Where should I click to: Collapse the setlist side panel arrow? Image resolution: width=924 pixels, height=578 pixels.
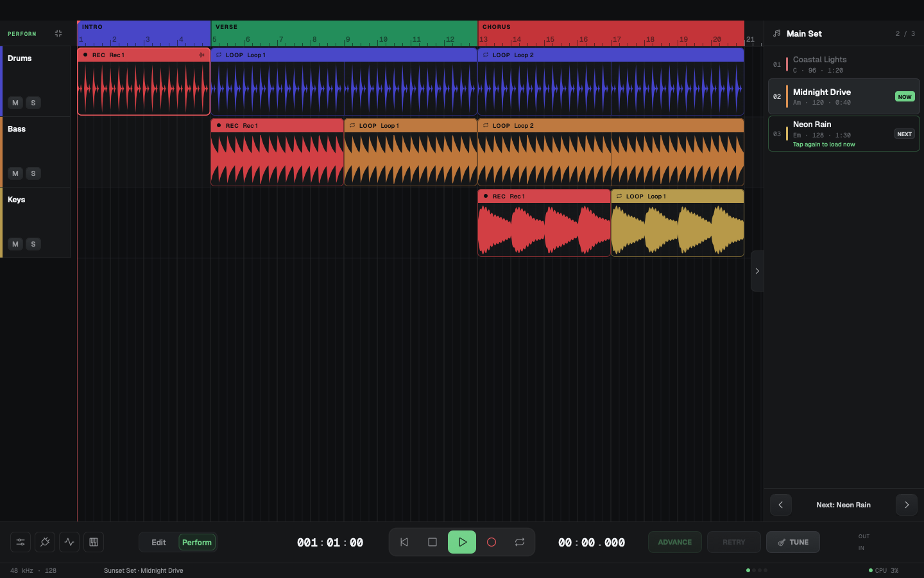[757, 271]
